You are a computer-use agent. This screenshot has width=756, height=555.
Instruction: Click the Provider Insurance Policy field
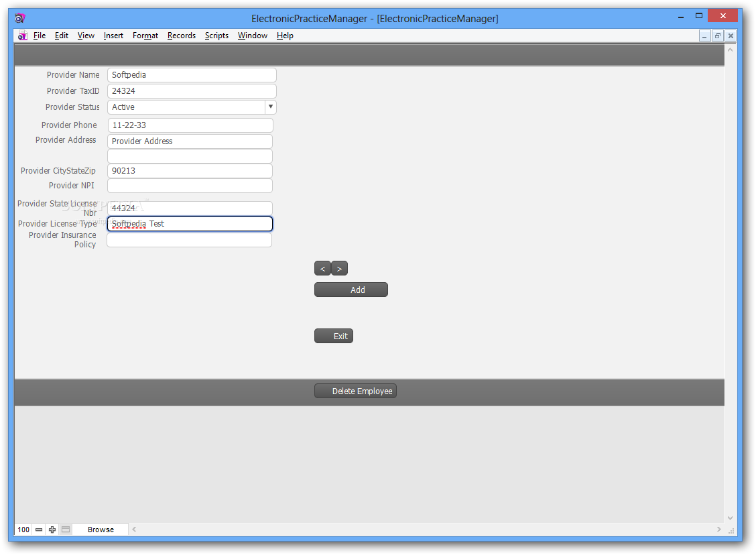click(x=190, y=240)
